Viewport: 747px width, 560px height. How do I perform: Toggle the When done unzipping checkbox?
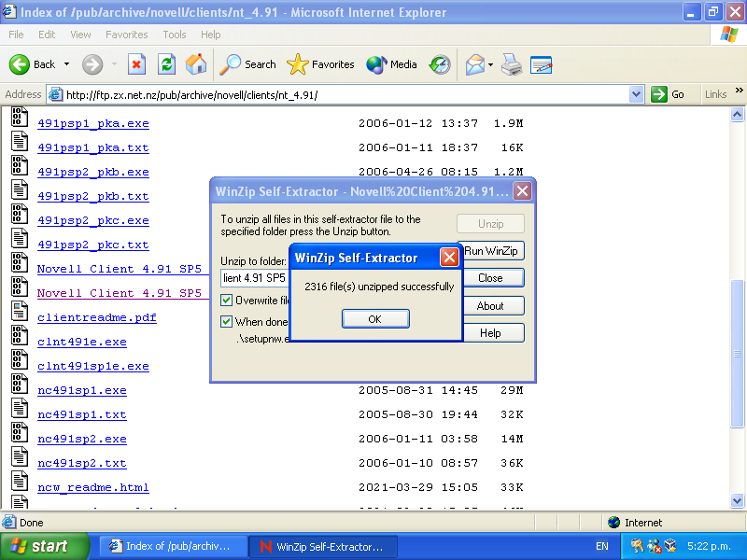tap(226, 321)
